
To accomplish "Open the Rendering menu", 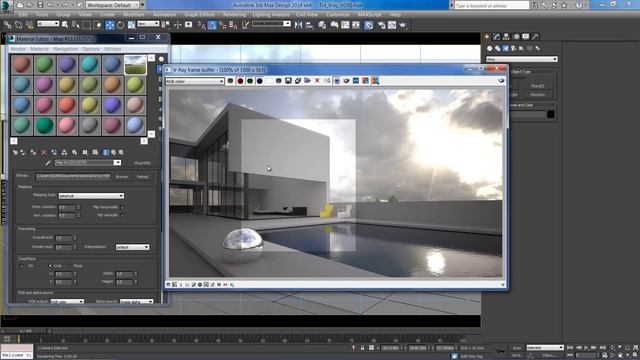I will click(234, 14).
